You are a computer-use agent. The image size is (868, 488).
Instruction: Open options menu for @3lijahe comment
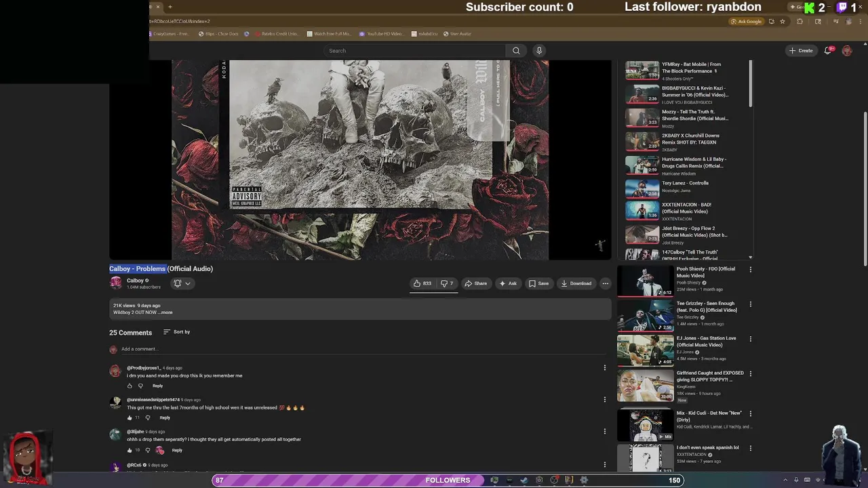(x=605, y=432)
